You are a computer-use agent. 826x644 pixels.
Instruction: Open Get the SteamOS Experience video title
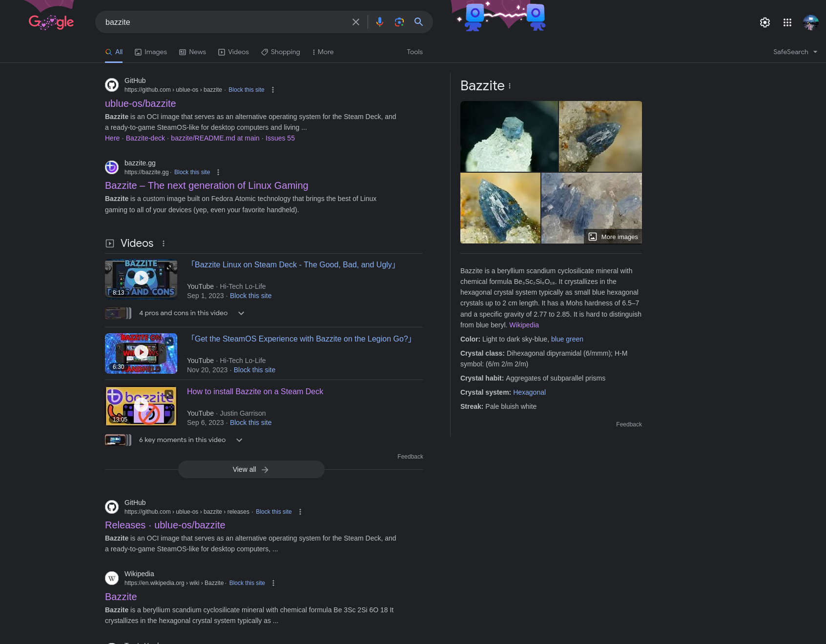point(301,339)
